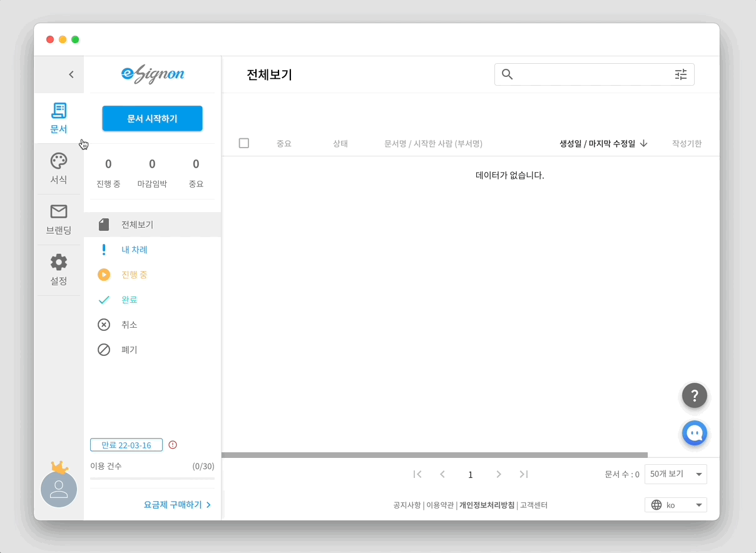The height and width of the screenshot is (553, 756).
Task: Check the select-all documents checkbox
Action: [x=244, y=143]
